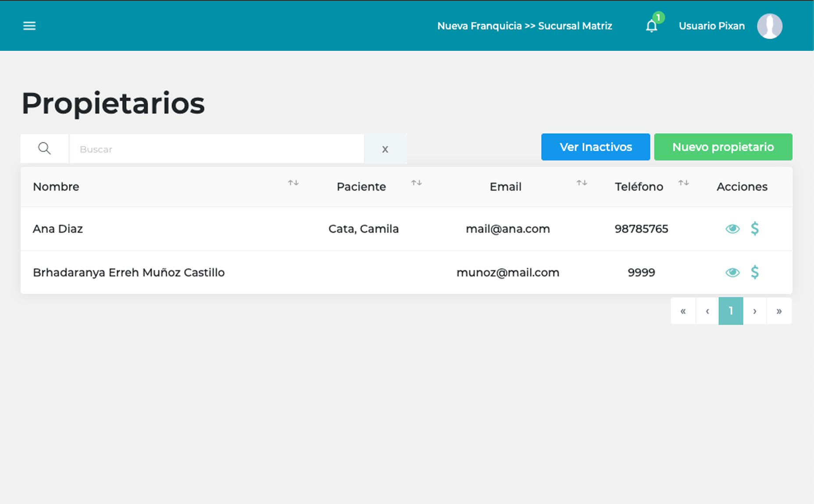Screen dimensions: 814x504
Task: Jump to the last page
Action: point(779,311)
